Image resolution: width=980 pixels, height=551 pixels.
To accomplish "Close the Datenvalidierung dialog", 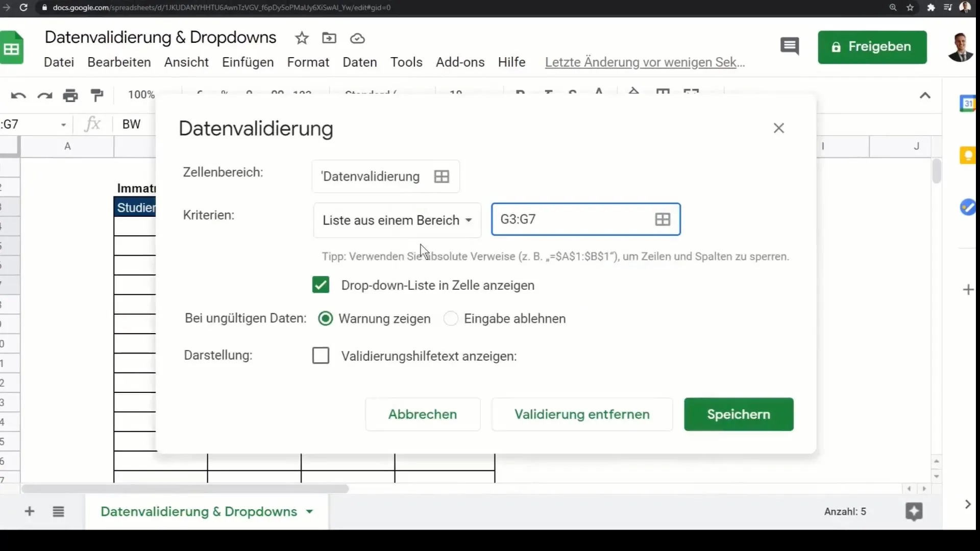I will [778, 128].
